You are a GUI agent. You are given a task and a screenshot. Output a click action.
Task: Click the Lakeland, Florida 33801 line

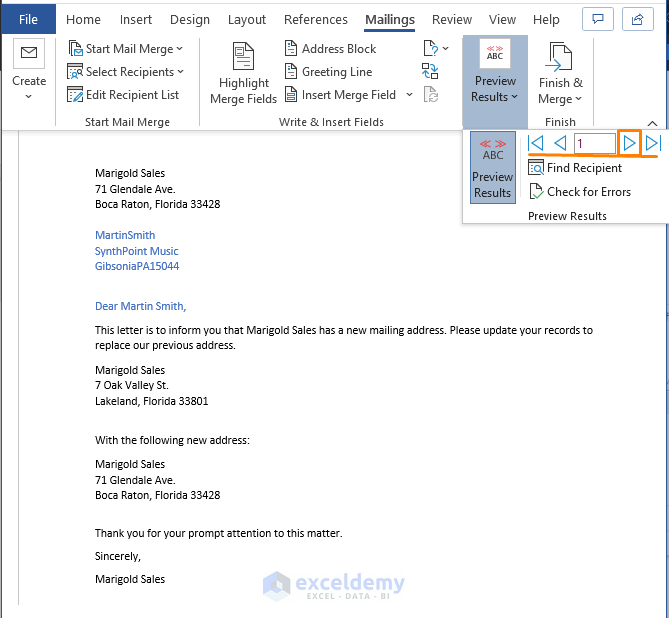pyautogui.click(x=151, y=401)
